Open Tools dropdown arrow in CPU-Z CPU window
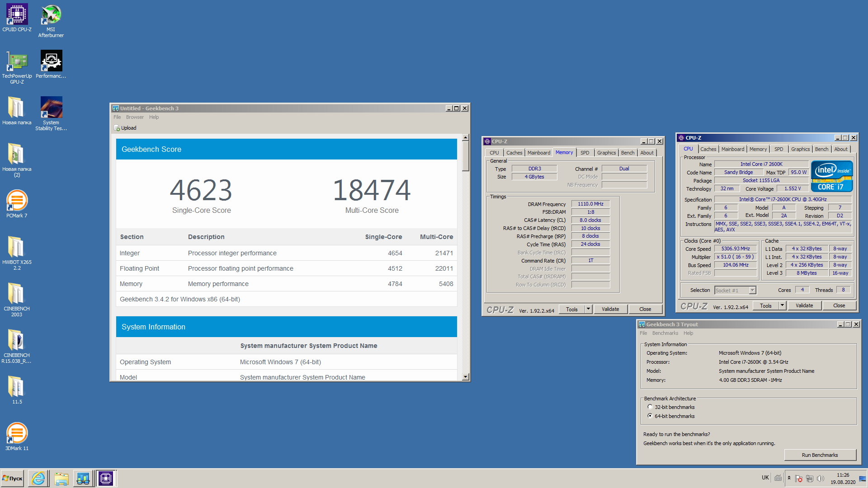This screenshot has height=488, width=868. 782,305
